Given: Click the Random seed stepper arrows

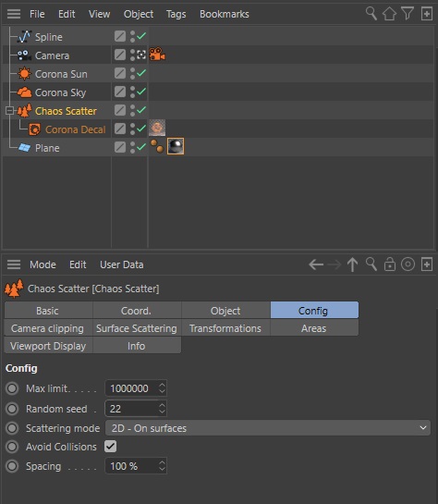Looking at the screenshot, I should [162, 409].
